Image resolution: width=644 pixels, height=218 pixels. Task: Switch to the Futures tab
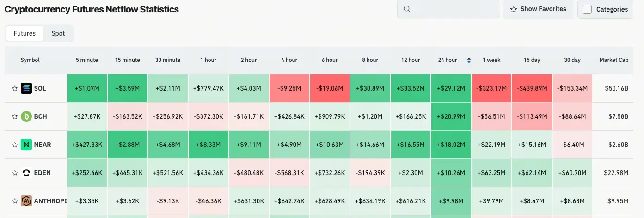(x=25, y=33)
